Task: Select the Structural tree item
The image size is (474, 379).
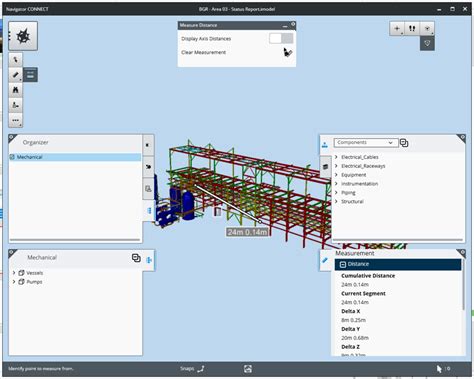Action: click(x=352, y=201)
